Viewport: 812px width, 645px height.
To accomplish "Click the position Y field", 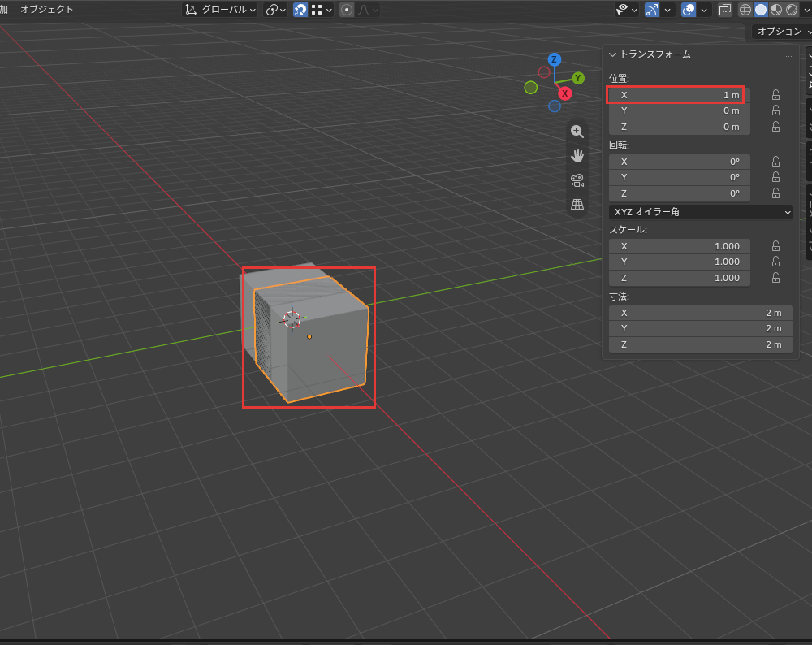I will click(x=679, y=110).
